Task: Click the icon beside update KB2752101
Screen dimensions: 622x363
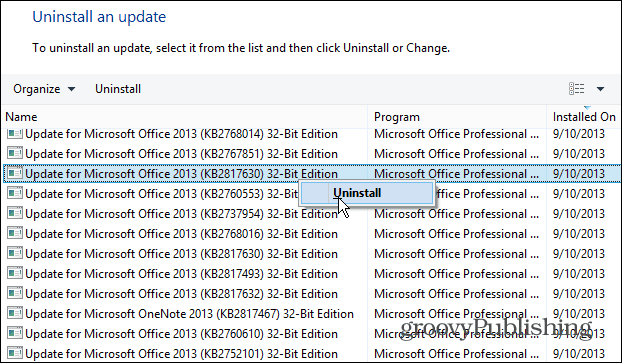Action: pyautogui.click(x=15, y=353)
